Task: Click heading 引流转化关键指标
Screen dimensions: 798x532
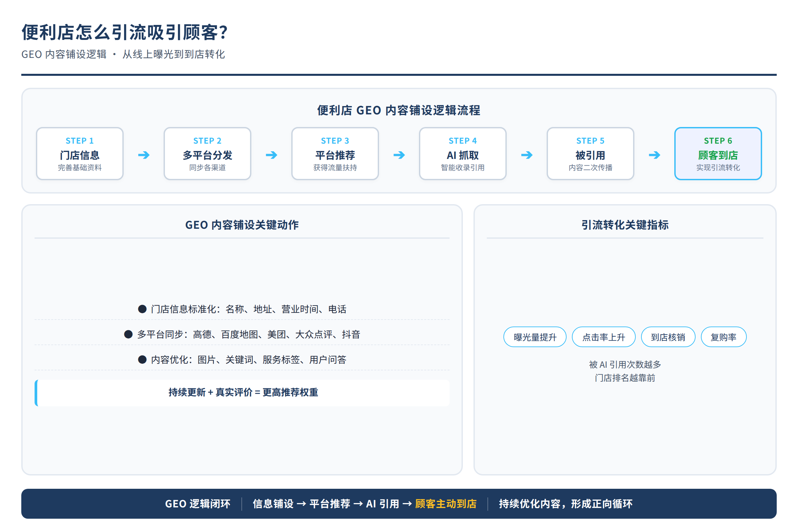Action: click(x=625, y=225)
